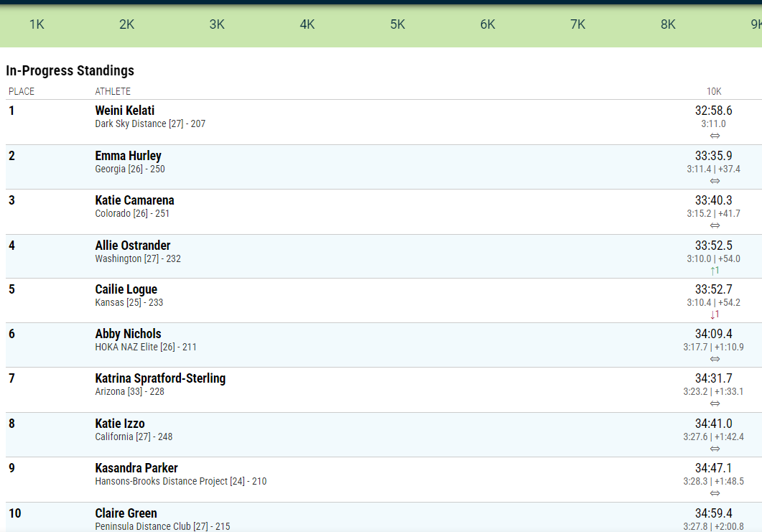The width and height of the screenshot is (762, 532).
Task: Click the green up-one arrow for Allie Ostrander
Action: [715, 271]
